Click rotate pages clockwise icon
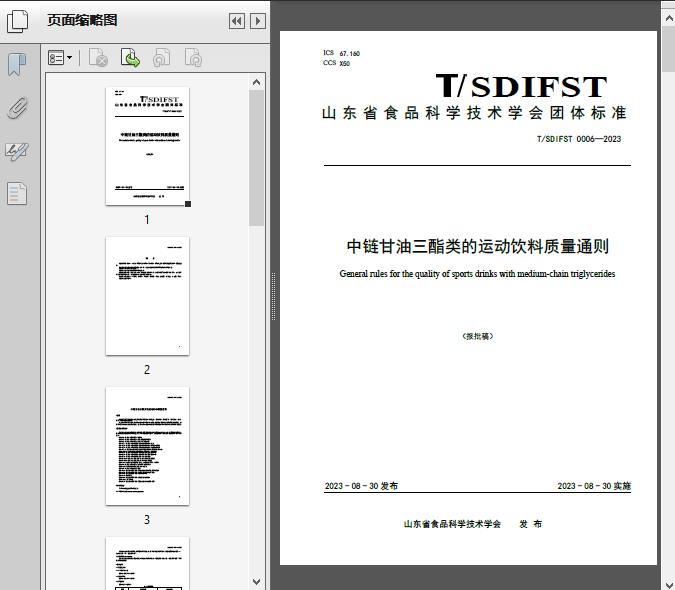 pyautogui.click(x=193, y=58)
